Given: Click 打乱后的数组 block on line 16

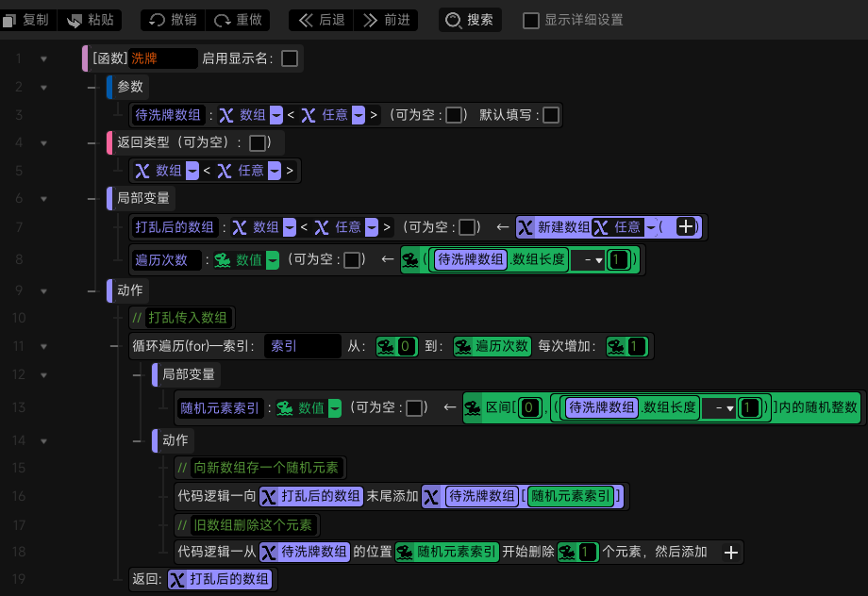Looking at the screenshot, I should point(311,496).
